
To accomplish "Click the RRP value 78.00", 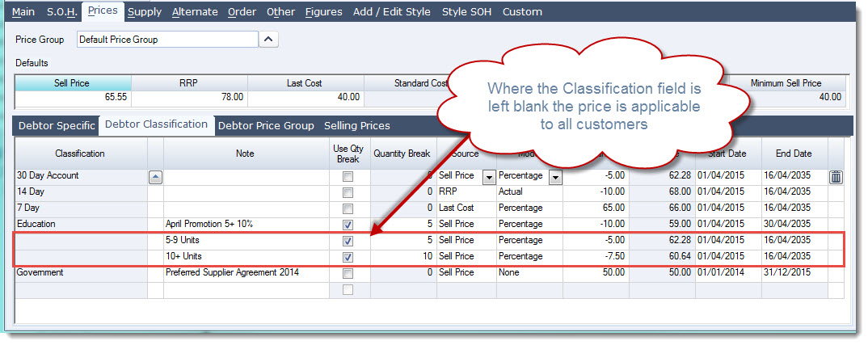I will point(190,98).
